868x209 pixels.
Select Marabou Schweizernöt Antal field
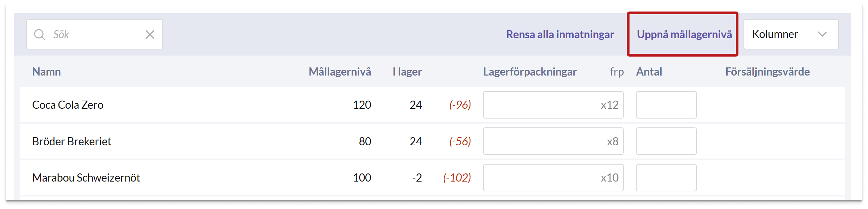666,178
